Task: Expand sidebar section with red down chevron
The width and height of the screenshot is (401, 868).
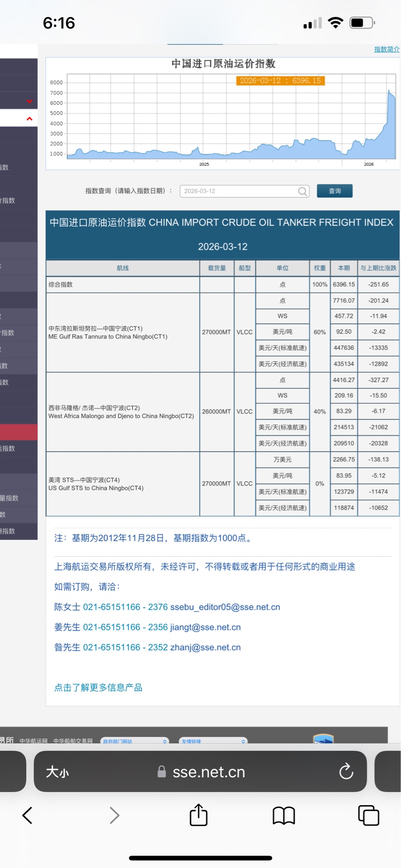Action: click(x=29, y=101)
